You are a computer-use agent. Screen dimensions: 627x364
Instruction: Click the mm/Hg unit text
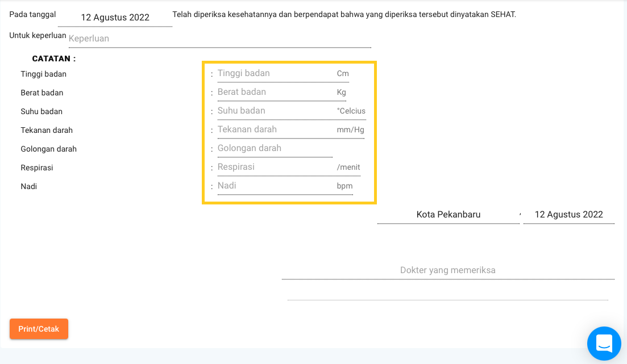(x=350, y=130)
